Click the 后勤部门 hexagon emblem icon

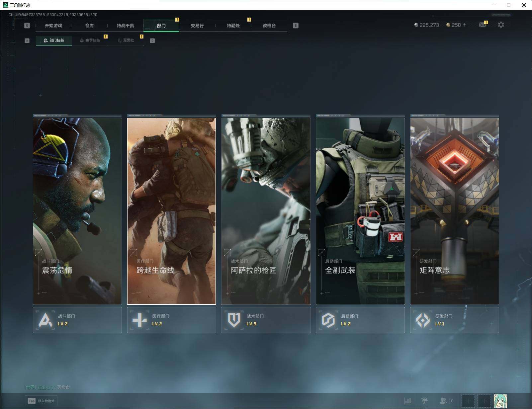tap(328, 320)
